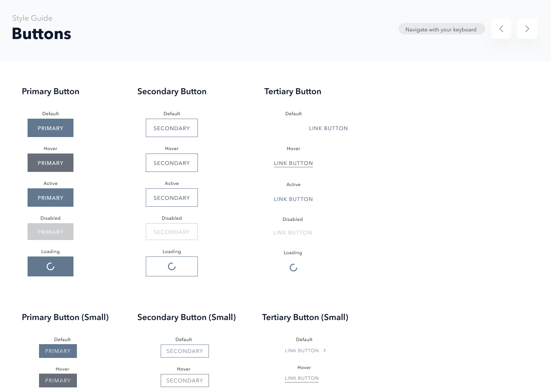
Task: Click the tertiary loading spinner icon
Action: 293,268
